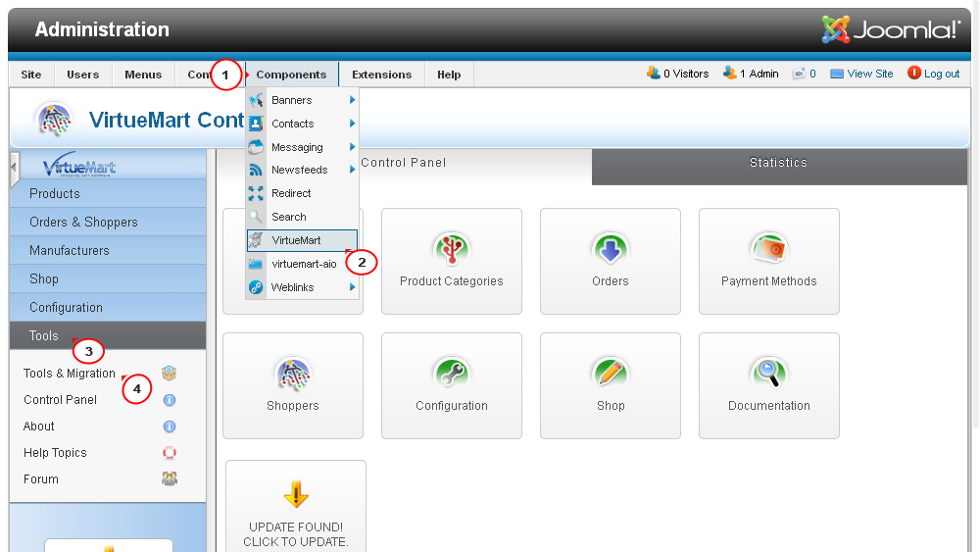
Task: Click the 1 Admin status item
Action: (751, 74)
